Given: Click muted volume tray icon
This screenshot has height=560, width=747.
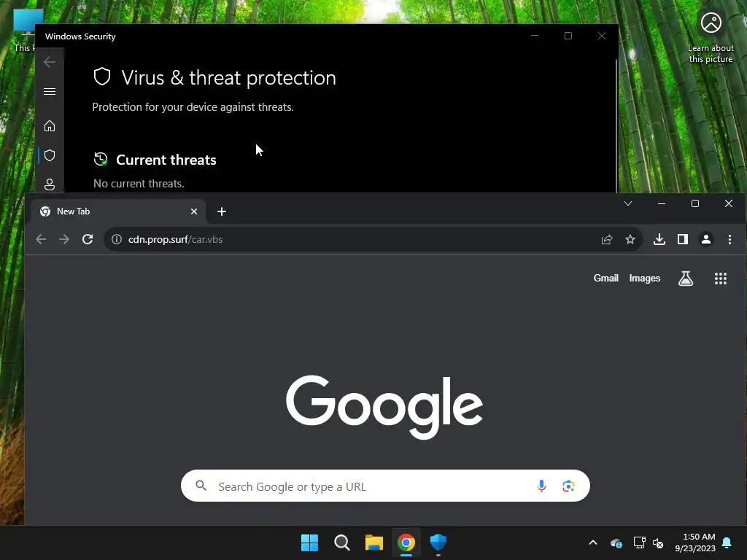Looking at the screenshot, I should 658,542.
